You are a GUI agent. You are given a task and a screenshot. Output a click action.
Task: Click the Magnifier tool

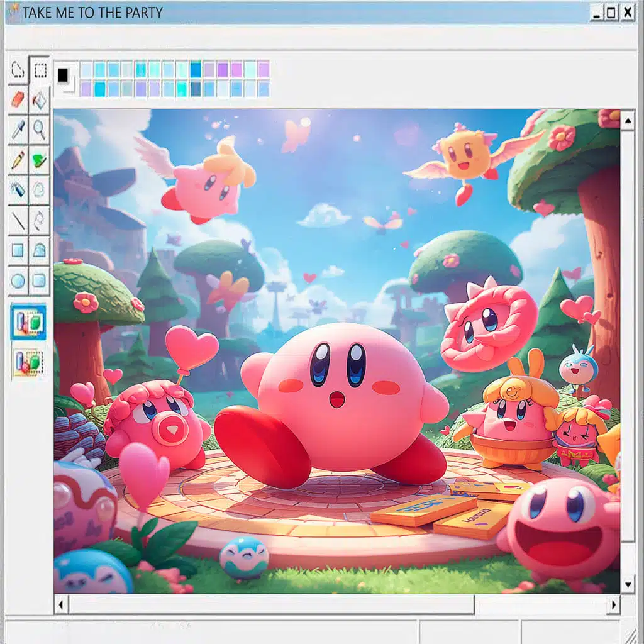coord(40,130)
